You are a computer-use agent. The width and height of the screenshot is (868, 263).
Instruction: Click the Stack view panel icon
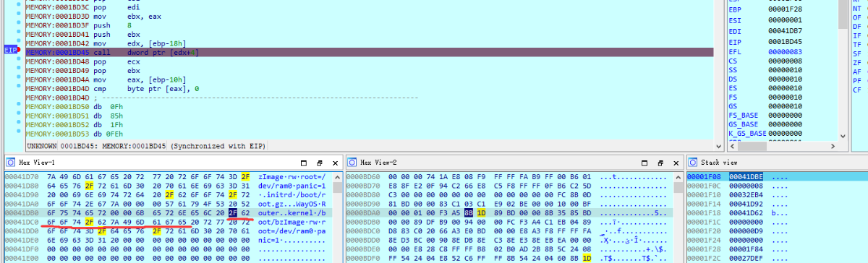(x=693, y=163)
